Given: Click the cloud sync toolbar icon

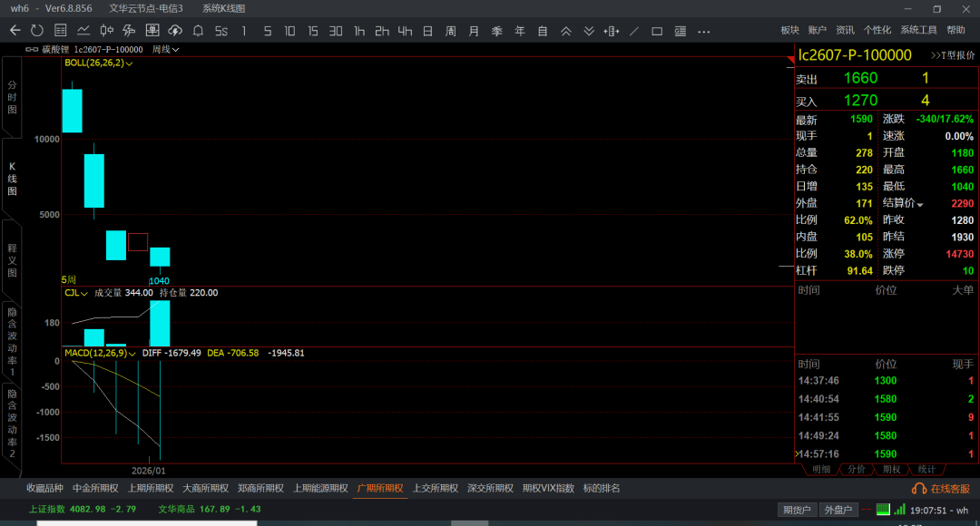Looking at the screenshot, I should (x=175, y=31).
